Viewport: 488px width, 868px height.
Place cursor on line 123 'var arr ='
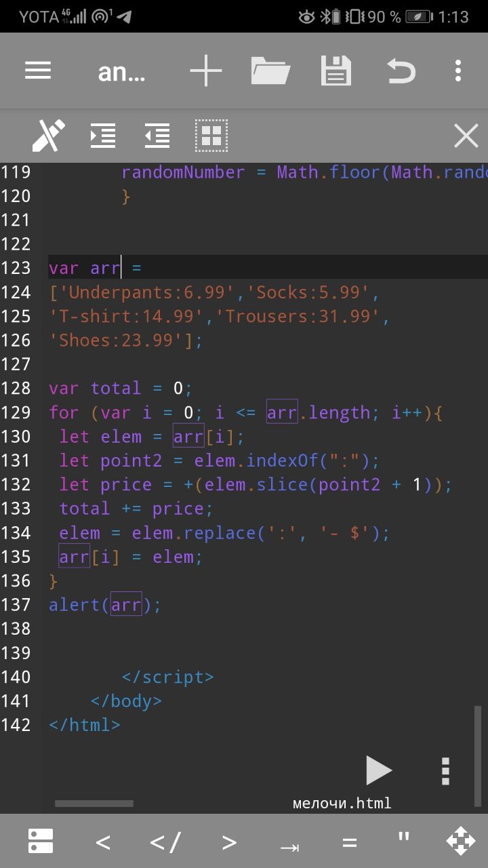pyautogui.click(x=95, y=268)
